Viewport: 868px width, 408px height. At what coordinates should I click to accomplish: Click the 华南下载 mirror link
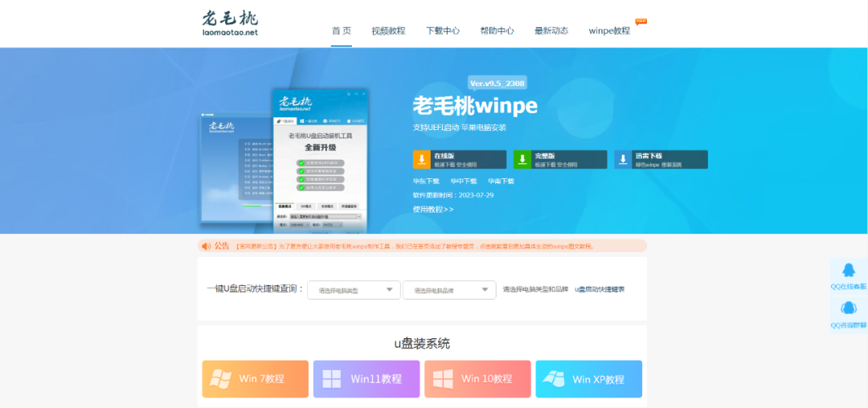(x=501, y=181)
